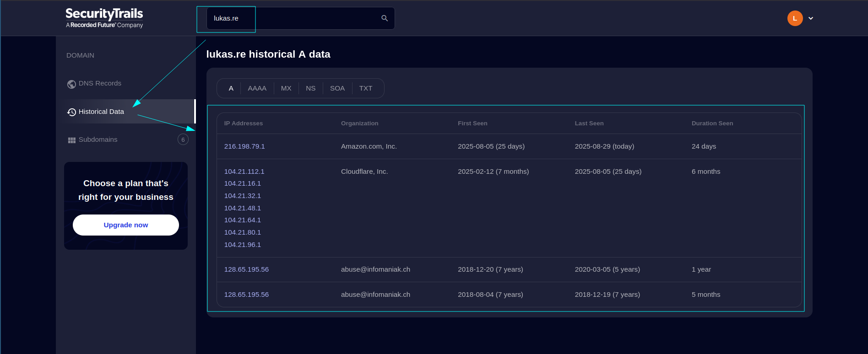Click the Subdomains grid icon

click(71, 140)
